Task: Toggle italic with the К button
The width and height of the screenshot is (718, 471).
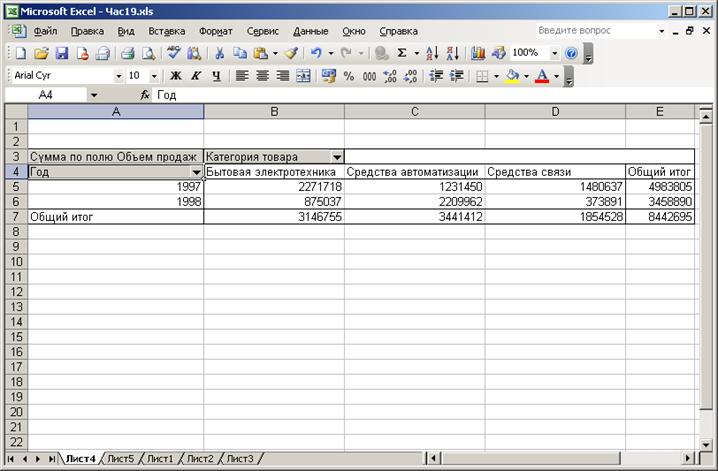Action: point(196,76)
